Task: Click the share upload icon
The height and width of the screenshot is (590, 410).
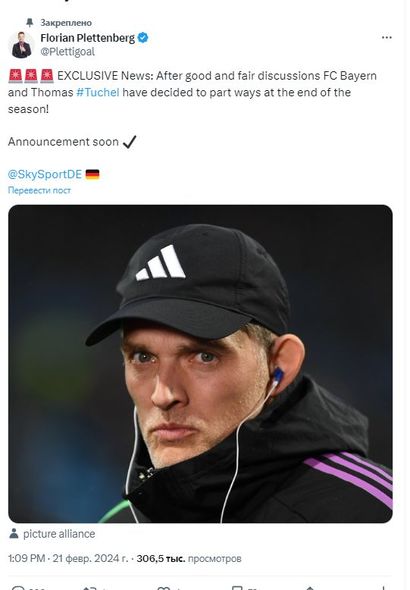Action: (x=310, y=588)
